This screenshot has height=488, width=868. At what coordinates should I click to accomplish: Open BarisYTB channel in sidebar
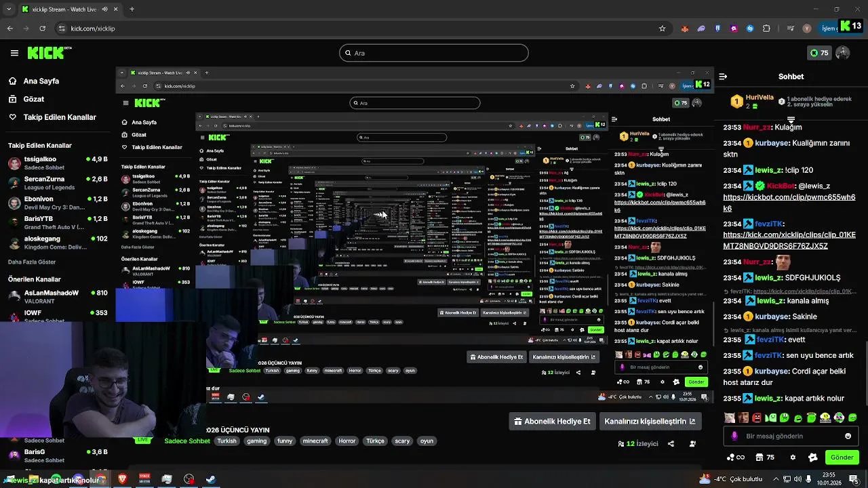tap(58, 222)
